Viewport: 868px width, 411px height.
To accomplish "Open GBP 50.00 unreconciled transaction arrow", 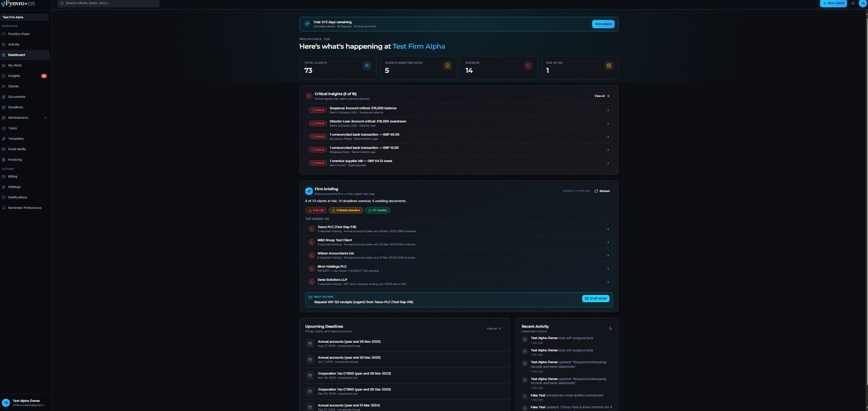I will tap(608, 137).
